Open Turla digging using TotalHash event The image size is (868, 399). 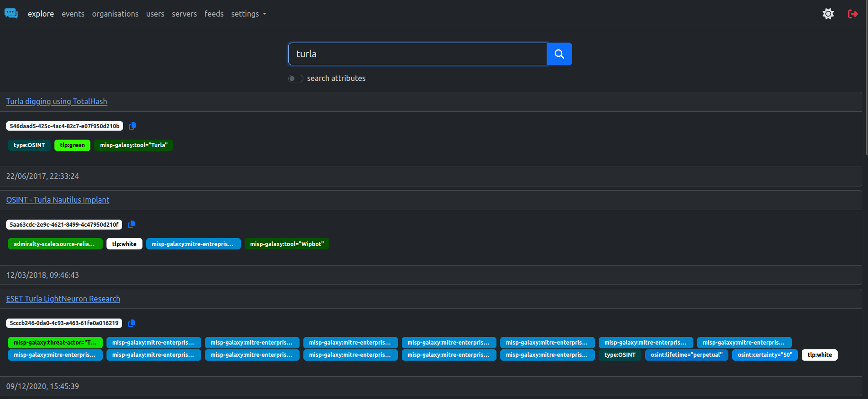click(x=57, y=101)
